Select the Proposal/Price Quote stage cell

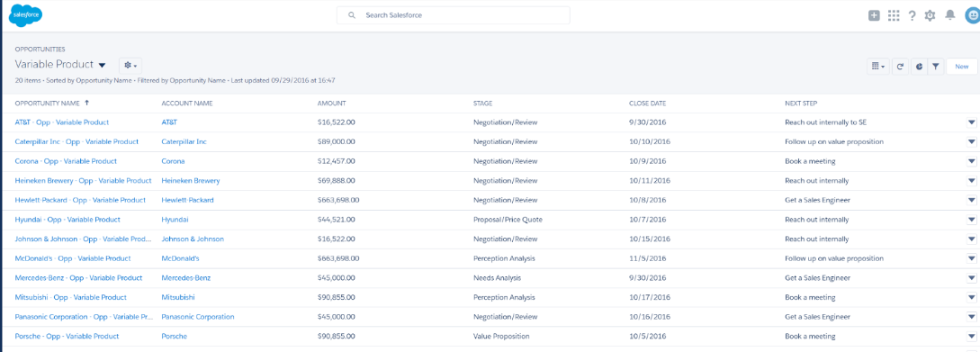(508, 220)
